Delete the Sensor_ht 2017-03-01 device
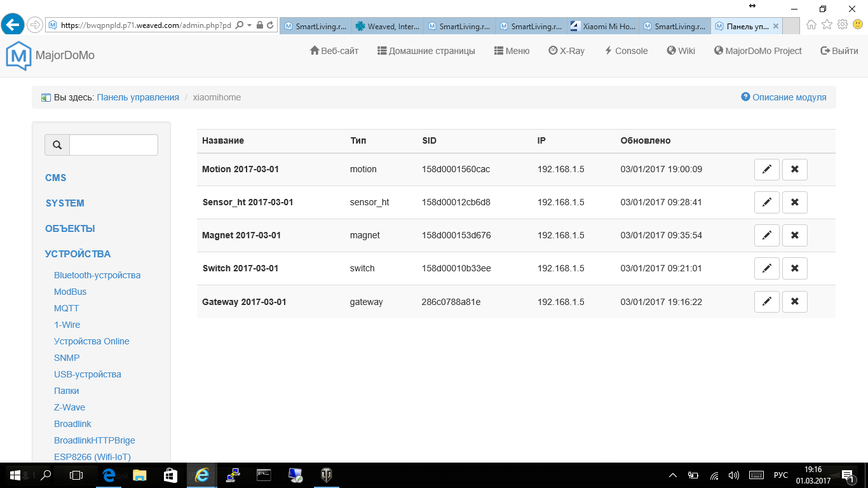The image size is (868, 488). pyautogui.click(x=795, y=203)
